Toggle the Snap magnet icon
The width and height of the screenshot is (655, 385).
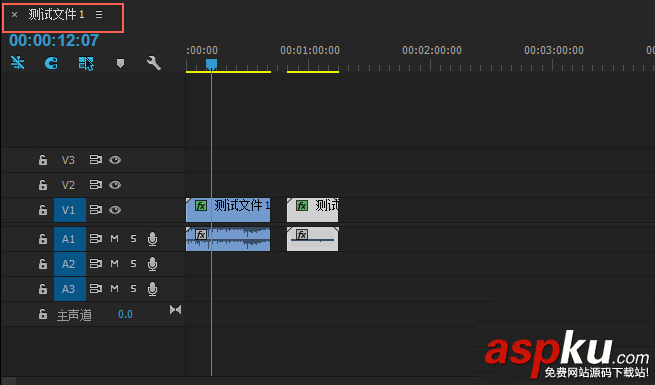pyautogui.click(x=51, y=63)
